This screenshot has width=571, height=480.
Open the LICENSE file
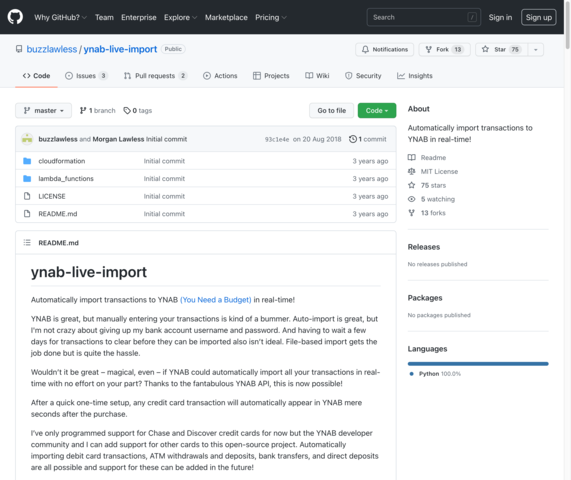52,196
